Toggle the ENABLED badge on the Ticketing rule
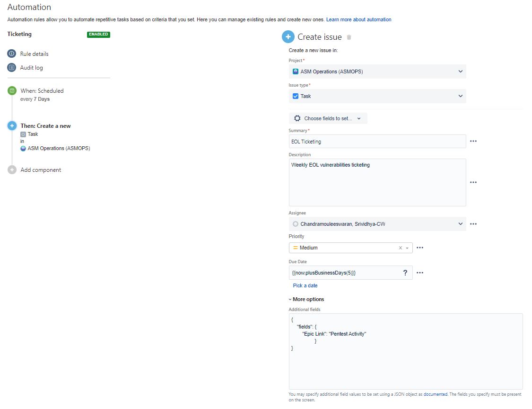 coord(98,34)
